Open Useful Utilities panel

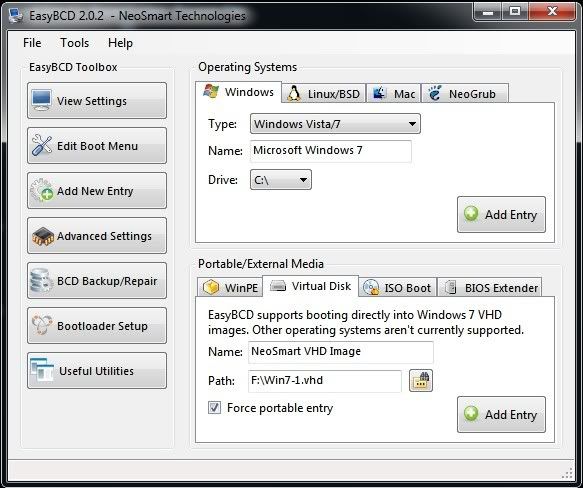[x=97, y=371]
